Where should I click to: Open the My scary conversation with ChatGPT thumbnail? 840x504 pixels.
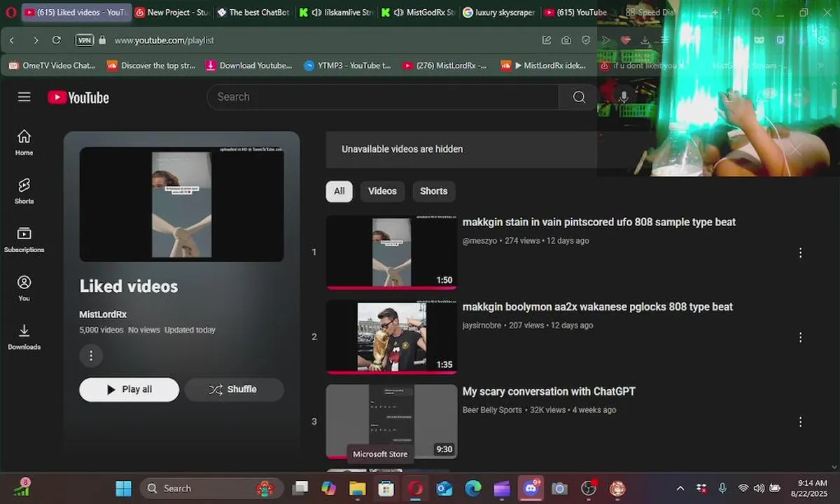pyautogui.click(x=391, y=421)
